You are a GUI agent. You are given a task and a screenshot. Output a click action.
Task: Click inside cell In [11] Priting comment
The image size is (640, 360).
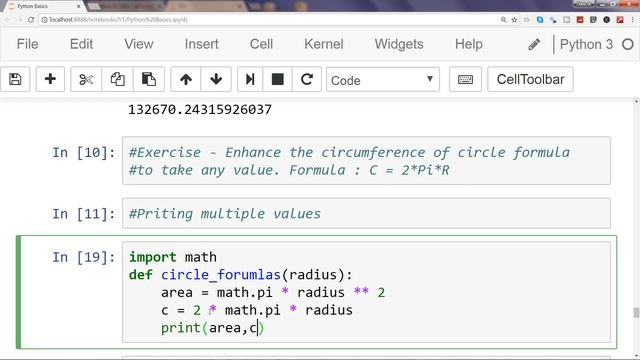[x=366, y=213]
